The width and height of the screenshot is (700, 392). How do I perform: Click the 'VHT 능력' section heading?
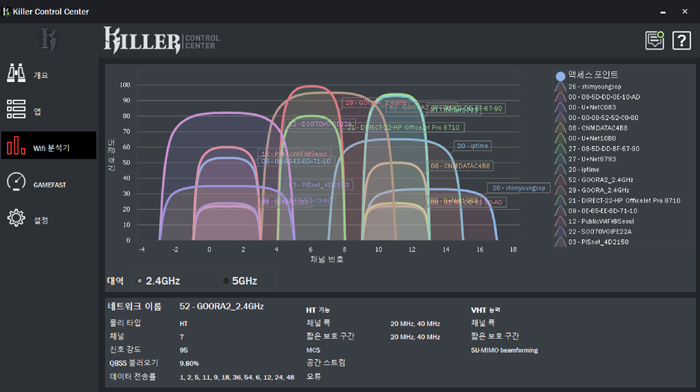[486, 310]
